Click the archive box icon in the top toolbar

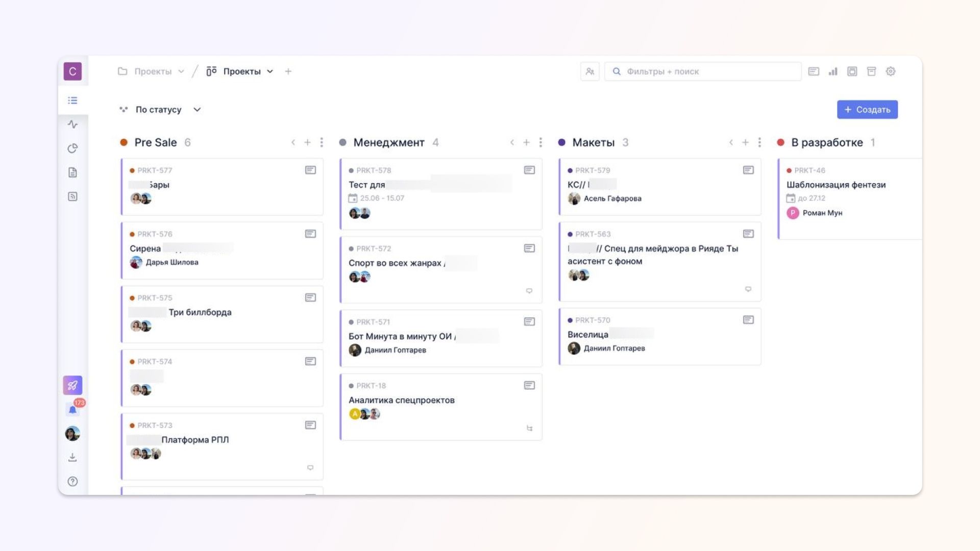(871, 71)
